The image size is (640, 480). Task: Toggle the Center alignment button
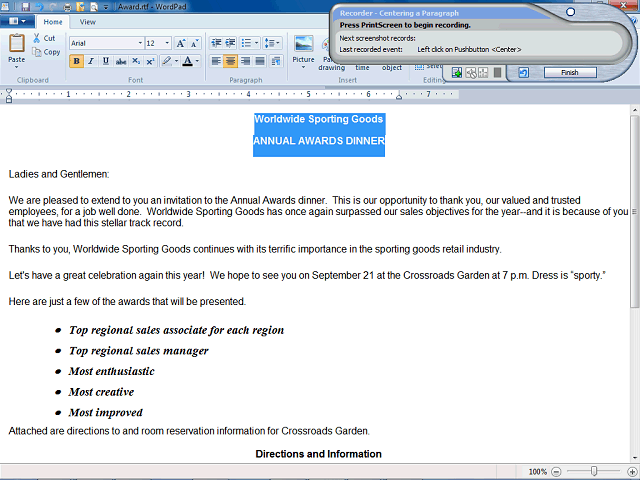click(230, 61)
